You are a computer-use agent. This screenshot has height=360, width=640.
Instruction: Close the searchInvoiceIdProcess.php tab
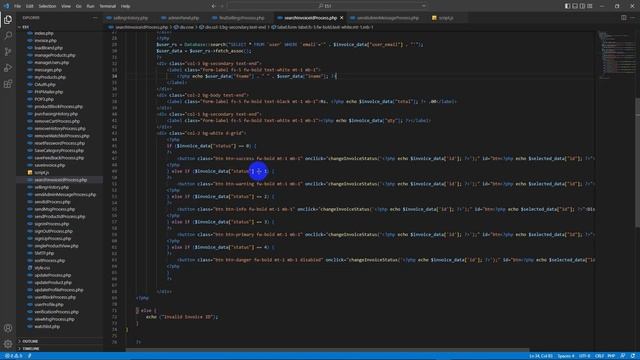[342, 18]
